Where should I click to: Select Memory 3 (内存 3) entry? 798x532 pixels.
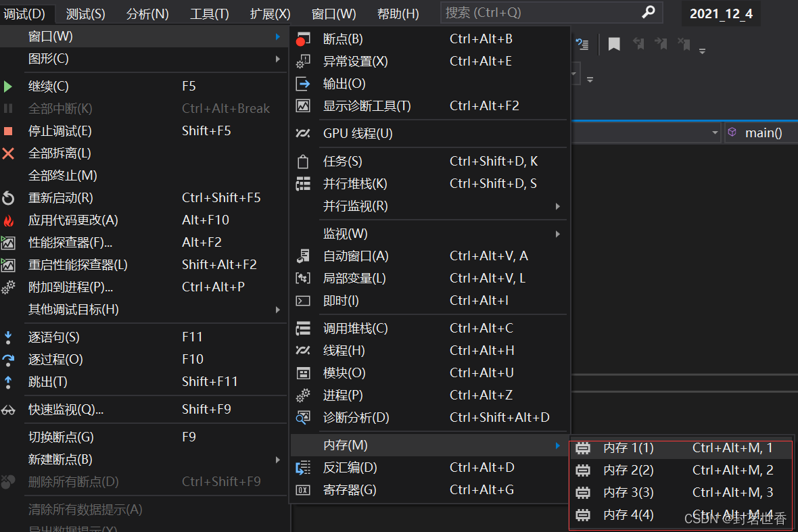click(x=628, y=493)
